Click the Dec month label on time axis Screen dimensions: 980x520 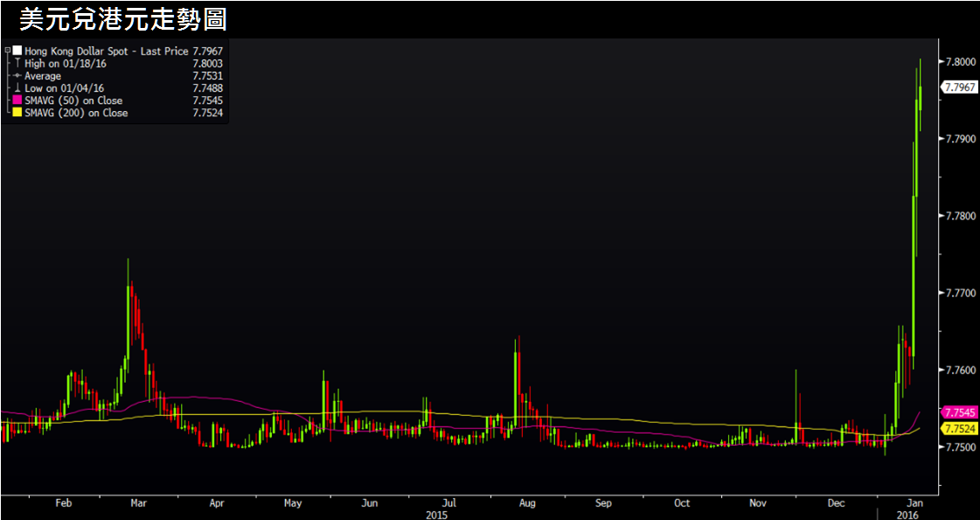836,503
